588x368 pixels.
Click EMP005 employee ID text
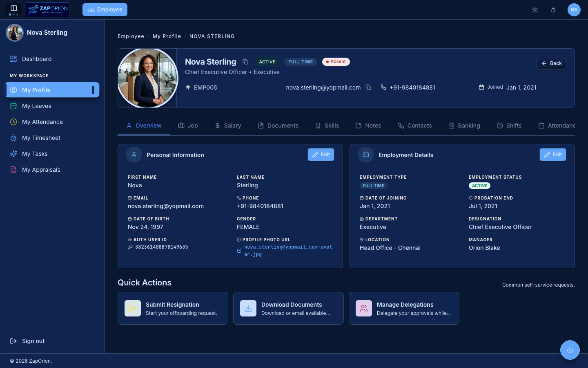pyautogui.click(x=205, y=88)
